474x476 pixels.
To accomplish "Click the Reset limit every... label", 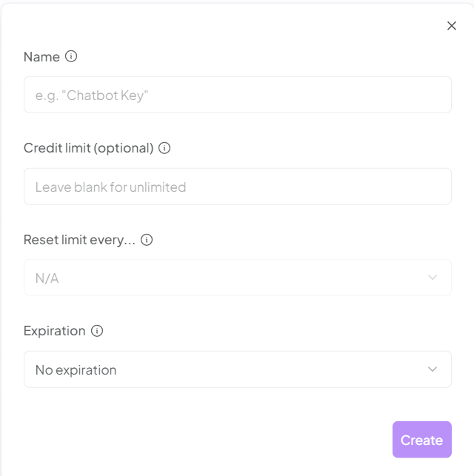I will pyautogui.click(x=79, y=240).
